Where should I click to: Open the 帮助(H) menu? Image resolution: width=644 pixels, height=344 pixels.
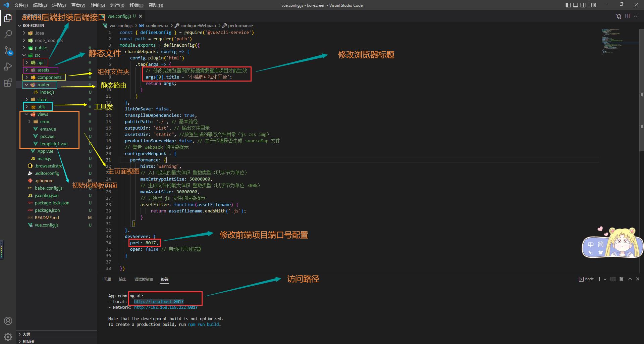click(x=156, y=5)
